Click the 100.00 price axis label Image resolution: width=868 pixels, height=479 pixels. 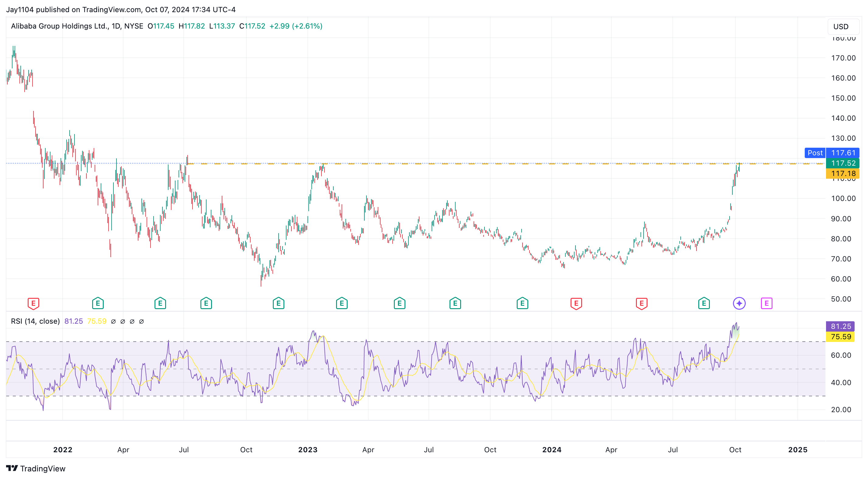pyautogui.click(x=843, y=198)
